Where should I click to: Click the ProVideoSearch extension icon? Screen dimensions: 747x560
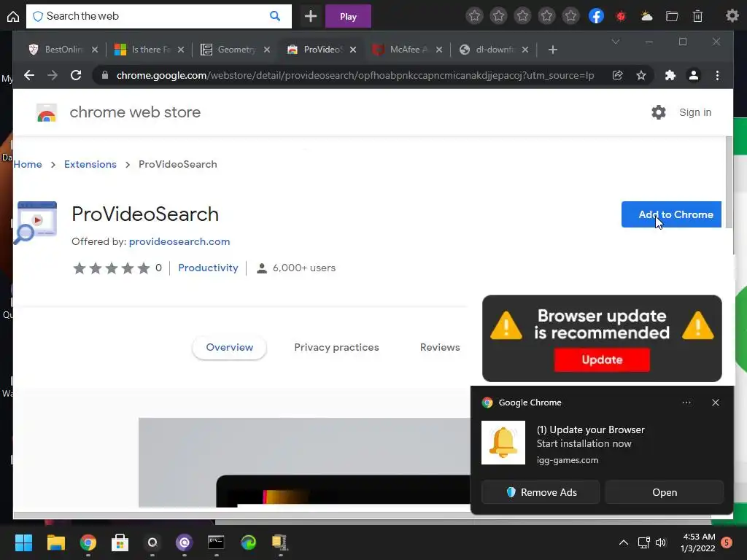point(36,222)
